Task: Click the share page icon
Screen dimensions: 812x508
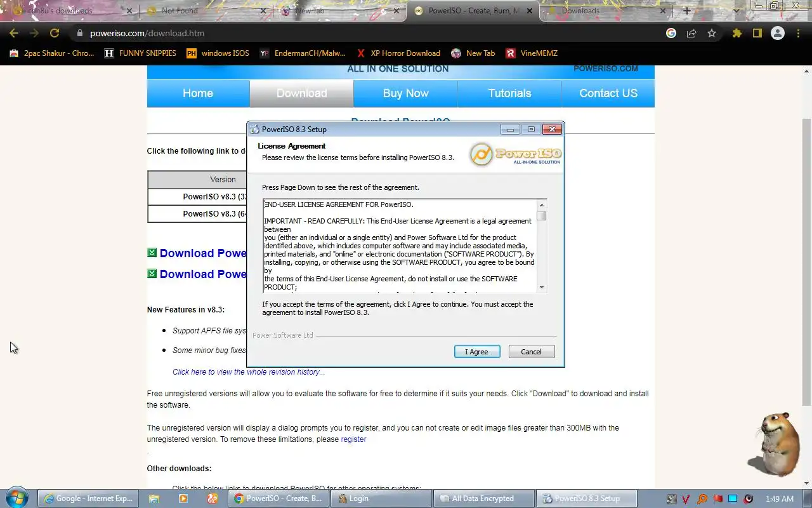Action: 691,33
